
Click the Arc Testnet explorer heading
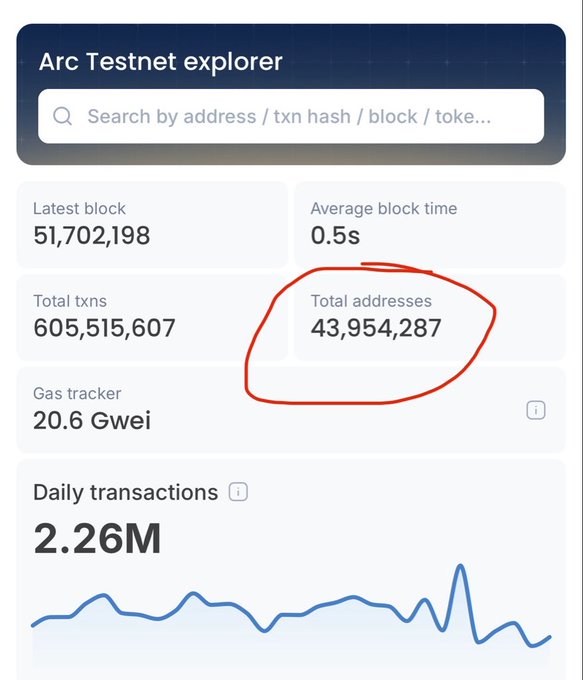pos(160,62)
